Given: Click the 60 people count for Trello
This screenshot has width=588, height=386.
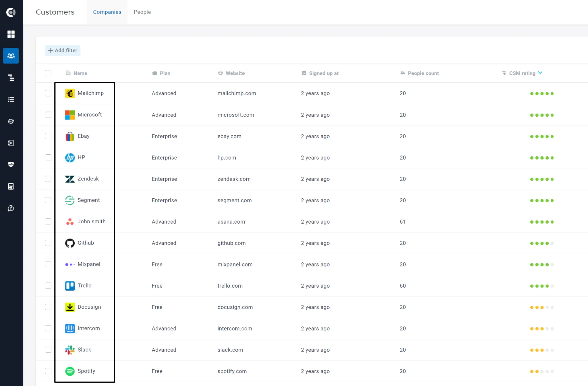Looking at the screenshot, I should click(x=403, y=286).
